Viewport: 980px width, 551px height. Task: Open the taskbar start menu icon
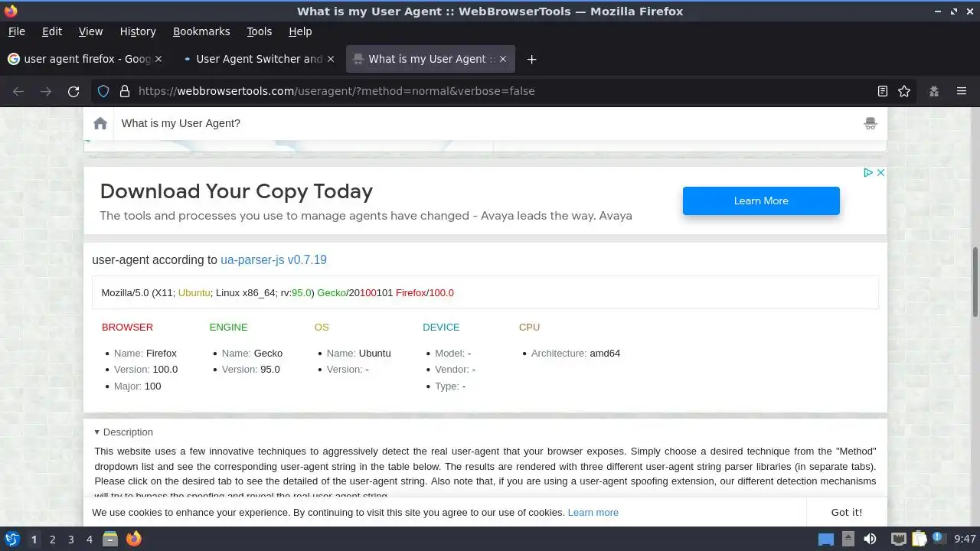tap(11, 539)
